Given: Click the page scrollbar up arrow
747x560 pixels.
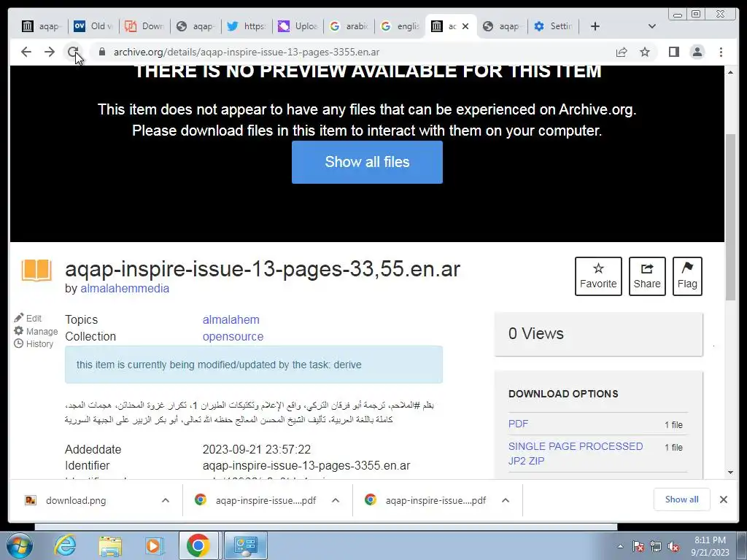Looking at the screenshot, I should tap(731, 72).
